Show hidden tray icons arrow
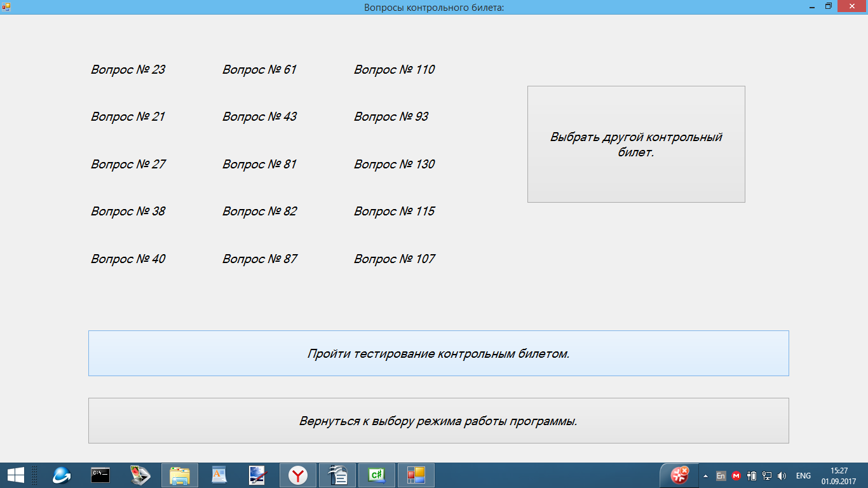 (x=705, y=475)
